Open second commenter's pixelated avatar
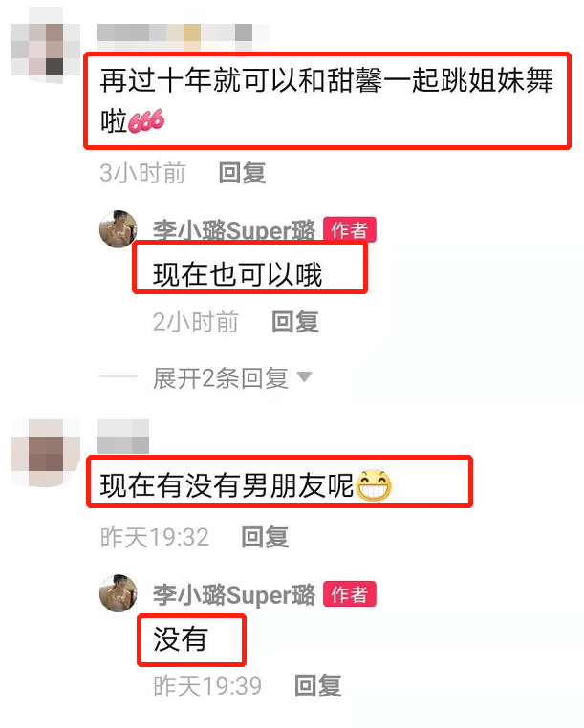This screenshot has height=728, width=584. coord(46,453)
